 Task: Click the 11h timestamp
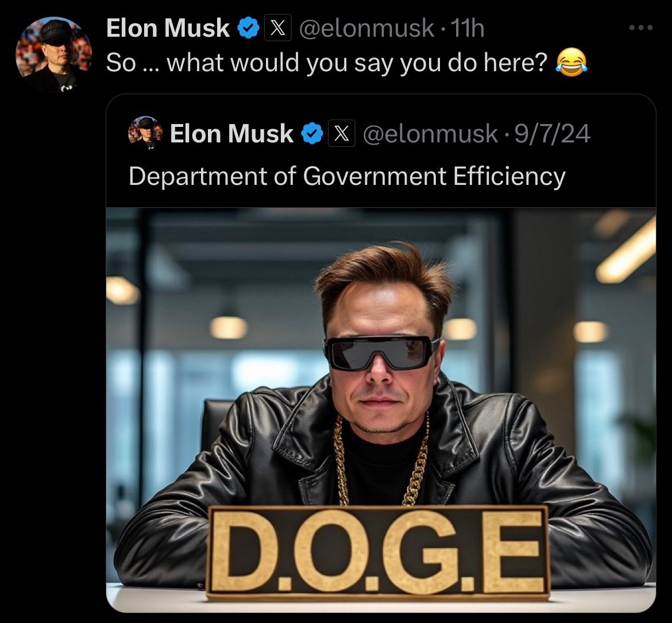[468, 28]
